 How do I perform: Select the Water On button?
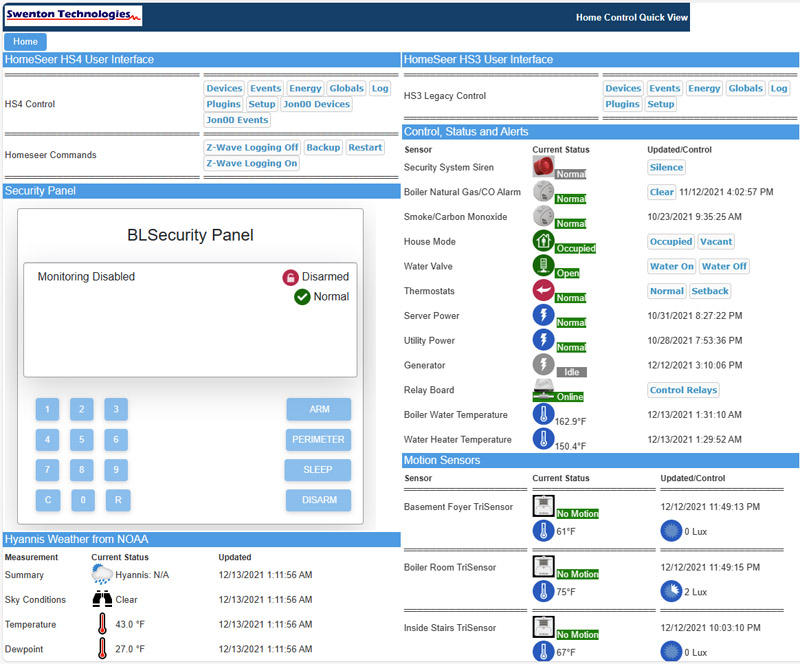coord(671,266)
